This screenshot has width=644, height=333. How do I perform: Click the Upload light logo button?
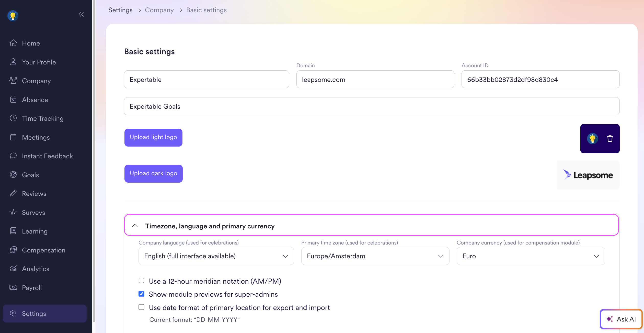click(x=153, y=137)
